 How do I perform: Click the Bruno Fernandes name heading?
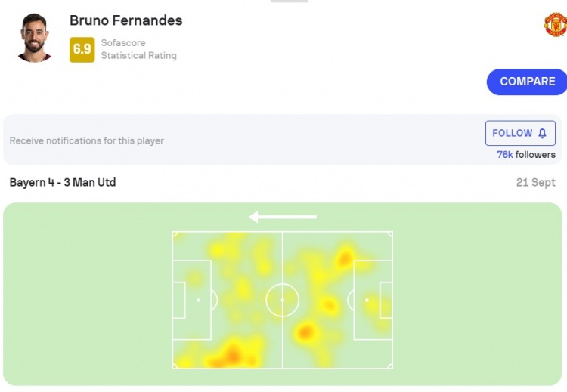click(125, 20)
